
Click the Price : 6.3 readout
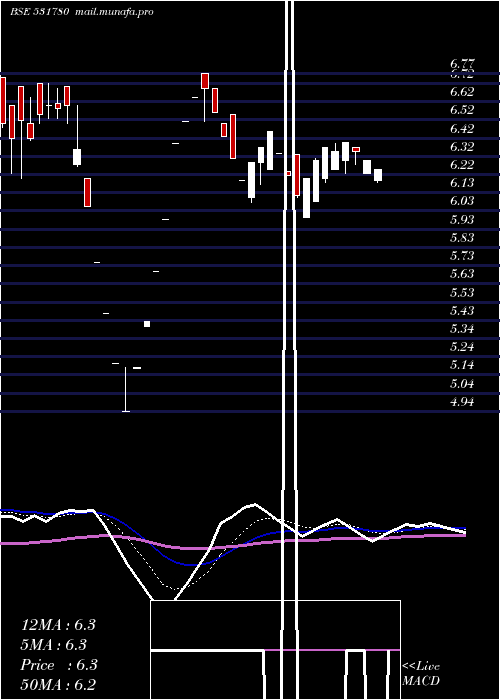[58, 665]
